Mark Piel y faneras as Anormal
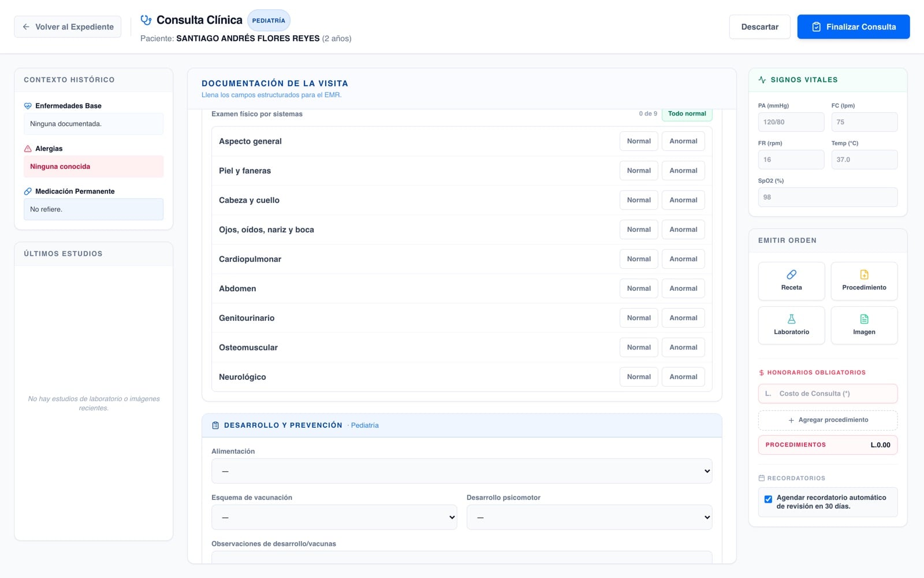This screenshot has width=924, height=578. [683, 171]
